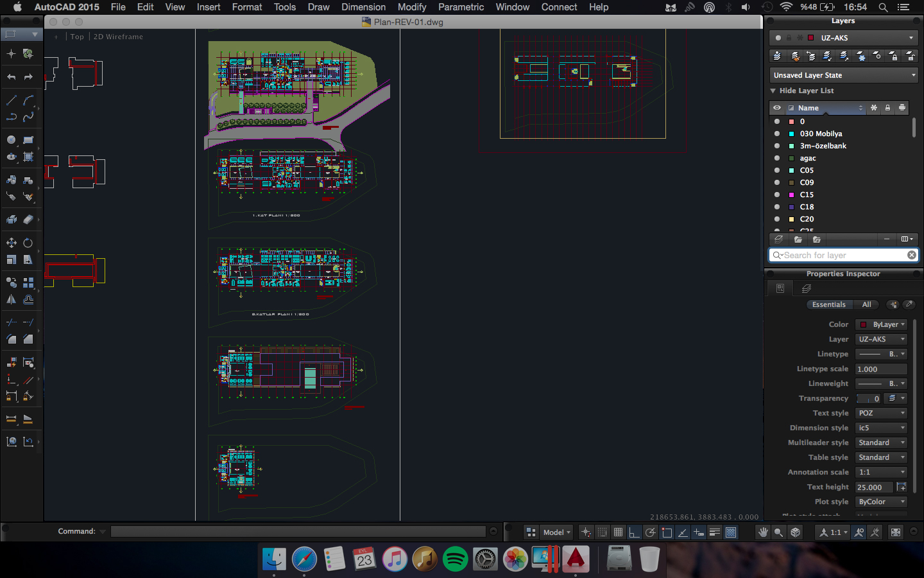Select the Move tool
The image size is (924, 578).
point(12,243)
